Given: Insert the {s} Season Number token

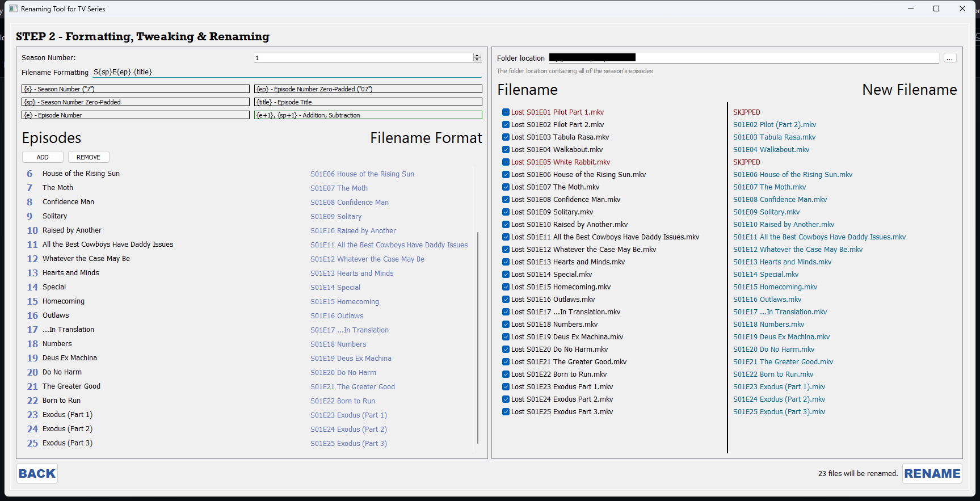Looking at the screenshot, I should tap(136, 89).
